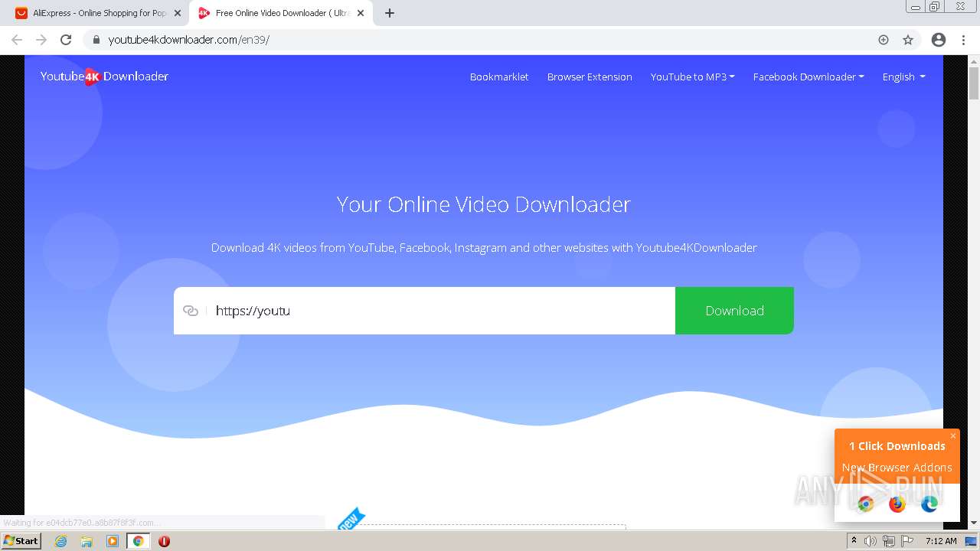Click the green Download button
The height and width of the screenshot is (551, 980).
coord(734,311)
